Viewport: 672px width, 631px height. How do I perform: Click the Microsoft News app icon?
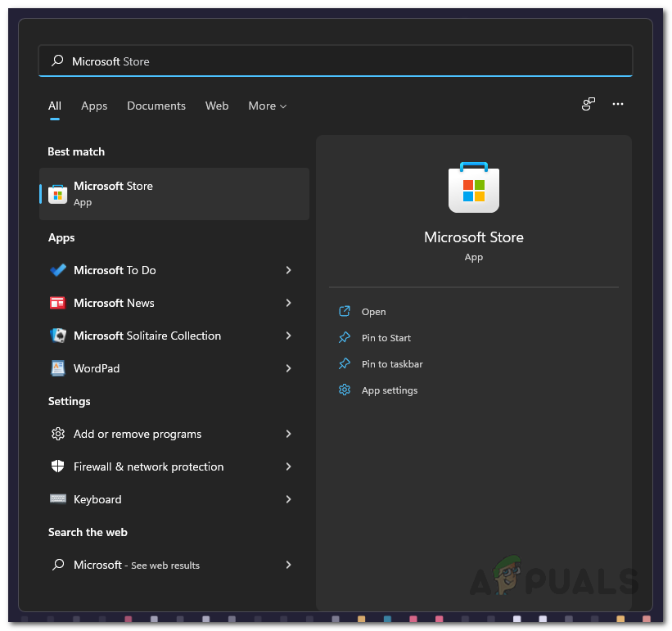pyautogui.click(x=58, y=303)
